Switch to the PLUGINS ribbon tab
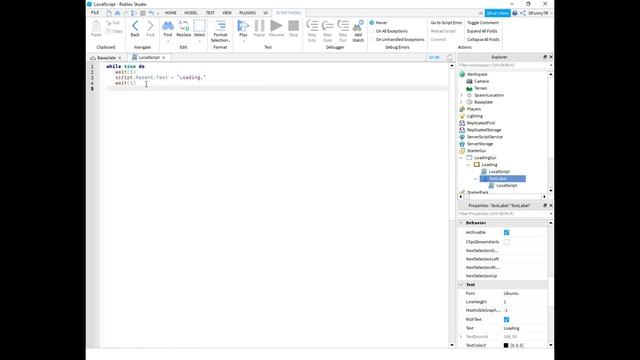Image resolution: width=640 pixels, height=360 pixels. 247,13
